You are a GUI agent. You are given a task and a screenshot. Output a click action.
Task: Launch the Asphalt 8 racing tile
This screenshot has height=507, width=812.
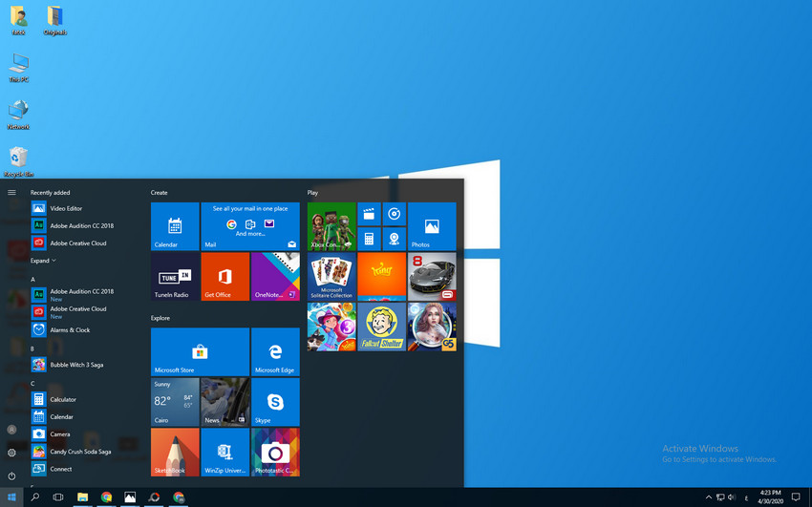[432, 277]
